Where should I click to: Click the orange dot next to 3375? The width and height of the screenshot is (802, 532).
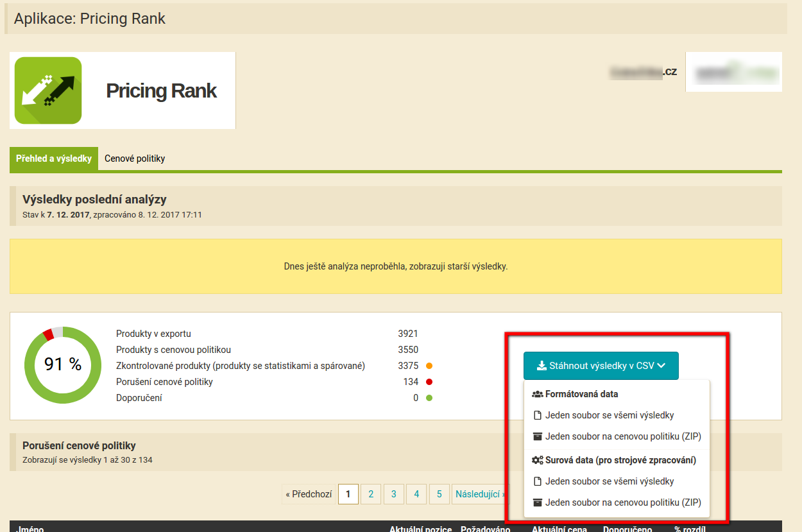(429, 366)
